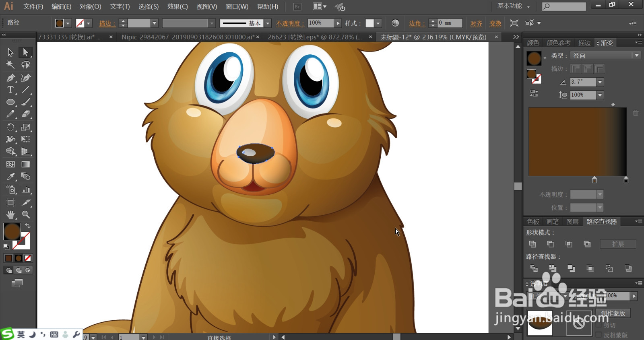The image size is (644, 340).
Task: Click the 对齐 link in control bar
Action: pos(476,23)
